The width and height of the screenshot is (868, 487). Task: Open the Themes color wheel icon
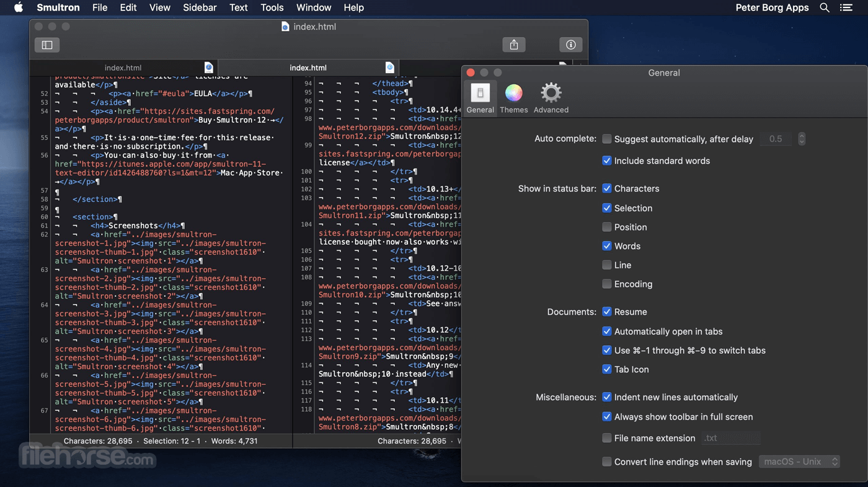point(514,93)
